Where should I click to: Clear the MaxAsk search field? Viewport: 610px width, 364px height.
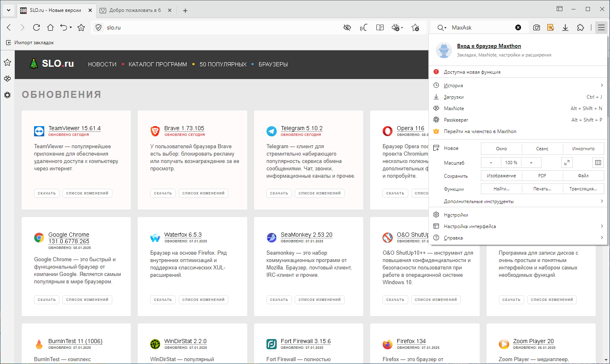coord(518,27)
